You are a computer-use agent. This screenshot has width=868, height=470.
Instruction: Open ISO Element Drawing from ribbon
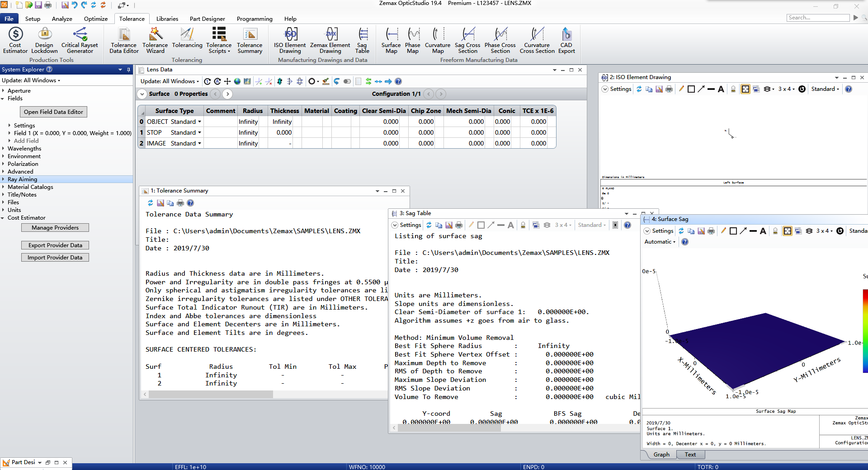(x=290, y=40)
